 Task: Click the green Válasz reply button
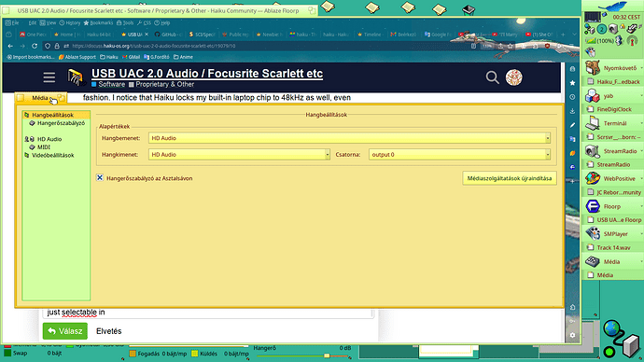tap(65, 331)
